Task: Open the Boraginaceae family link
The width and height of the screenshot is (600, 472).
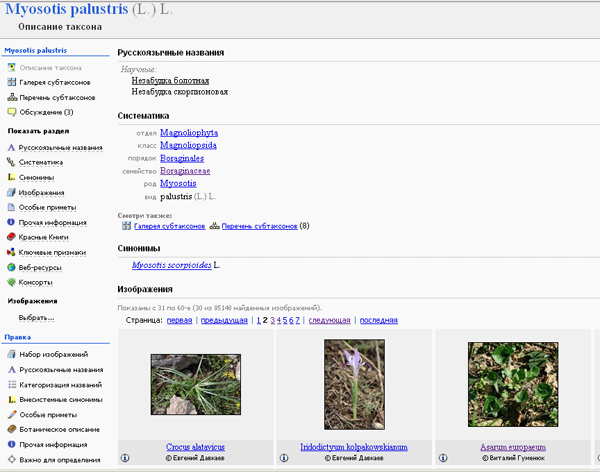Action: tap(187, 171)
